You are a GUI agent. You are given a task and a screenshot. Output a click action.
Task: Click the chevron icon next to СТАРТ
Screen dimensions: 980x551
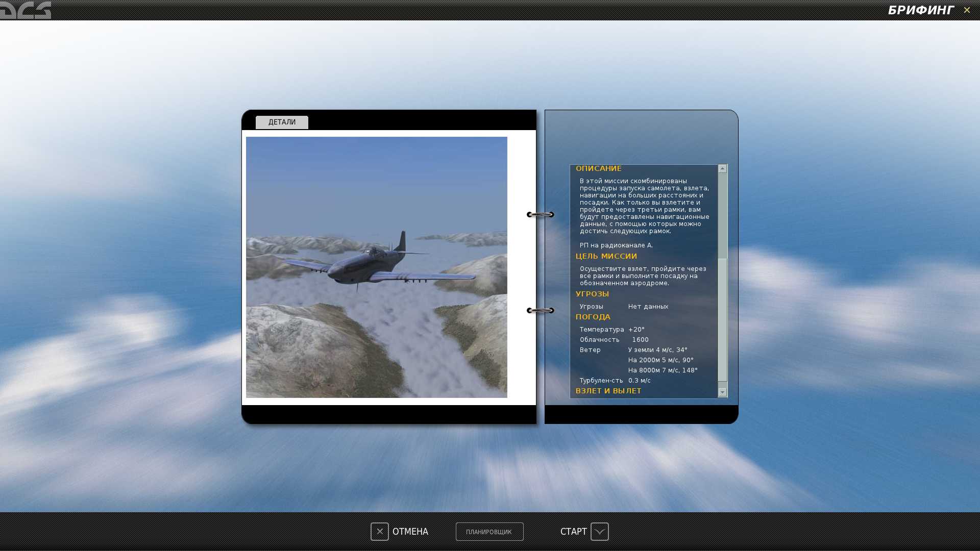(x=600, y=532)
